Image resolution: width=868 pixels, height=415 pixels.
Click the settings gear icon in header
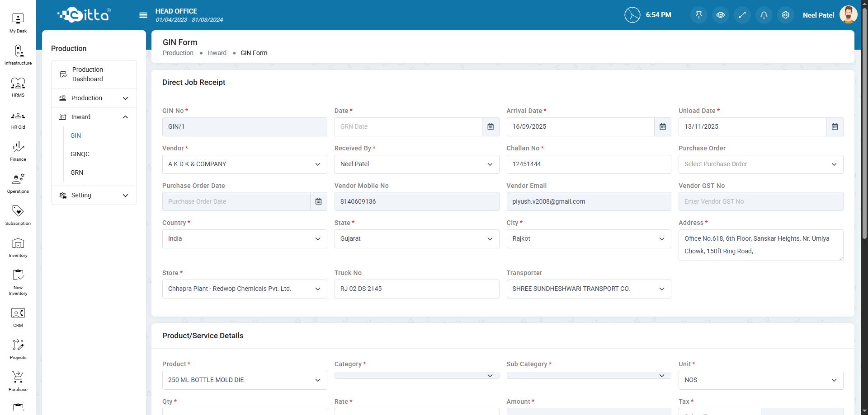tap(785, 15)
